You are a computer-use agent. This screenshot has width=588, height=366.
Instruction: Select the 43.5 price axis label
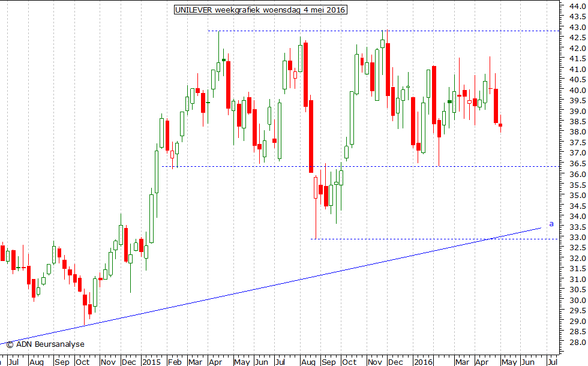pyautogui.click(x=577, y=17)
